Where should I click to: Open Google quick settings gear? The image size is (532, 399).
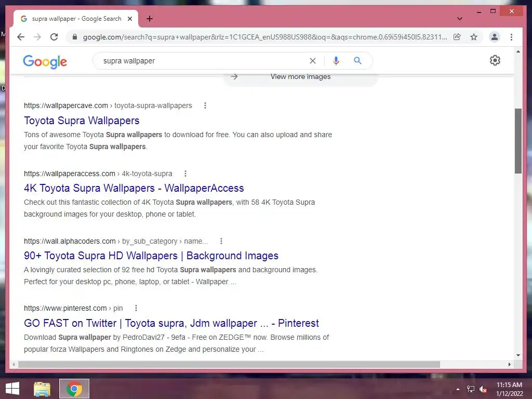(495, 60)
